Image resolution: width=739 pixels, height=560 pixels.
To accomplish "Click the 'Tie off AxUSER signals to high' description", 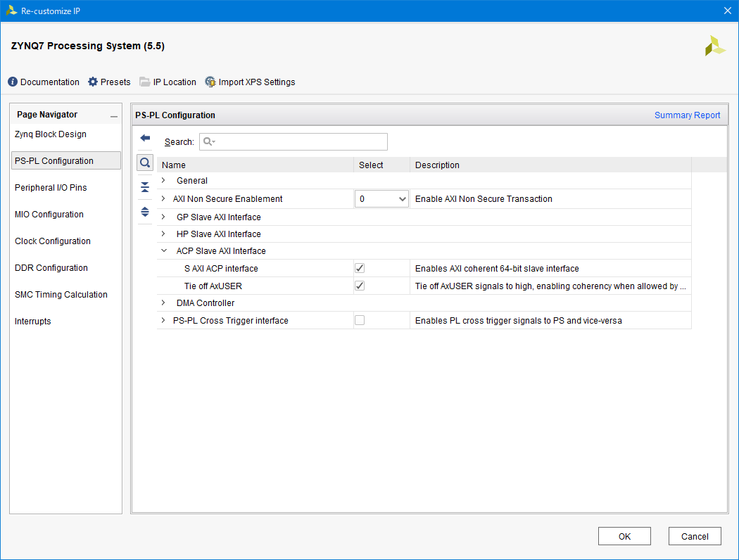I will (x=550, y=286).
